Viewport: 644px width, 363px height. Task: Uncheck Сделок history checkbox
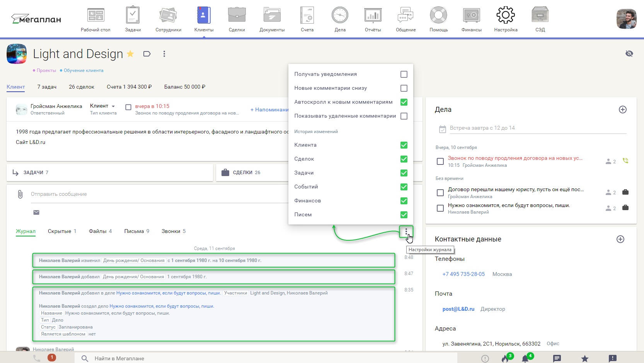point(404,159)
